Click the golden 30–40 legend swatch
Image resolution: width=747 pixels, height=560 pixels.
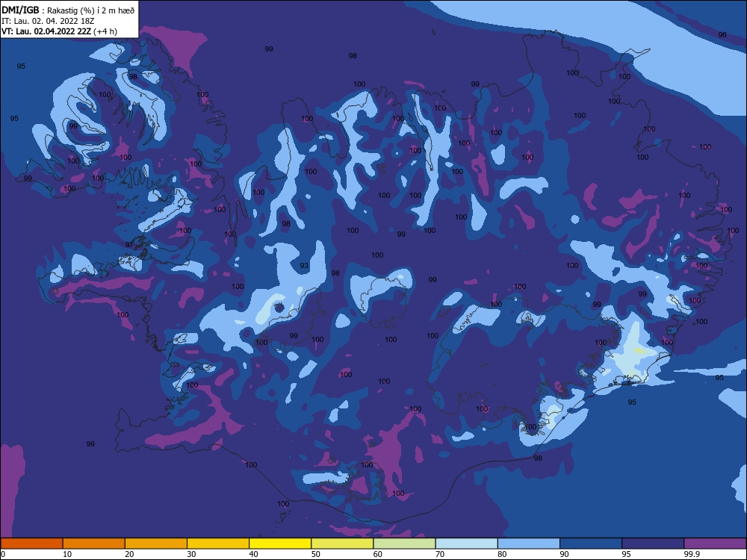pos(218,544)
